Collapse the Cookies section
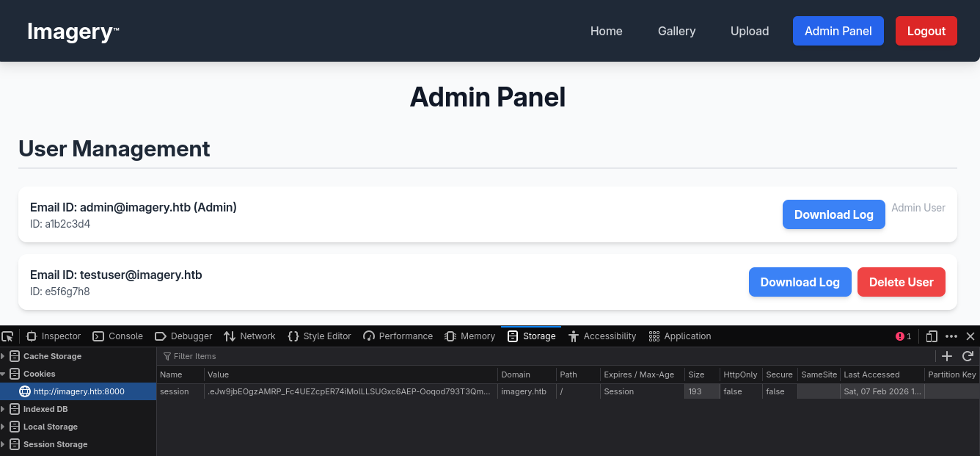Viewport: 980px width, 456px height. [4, 374]
